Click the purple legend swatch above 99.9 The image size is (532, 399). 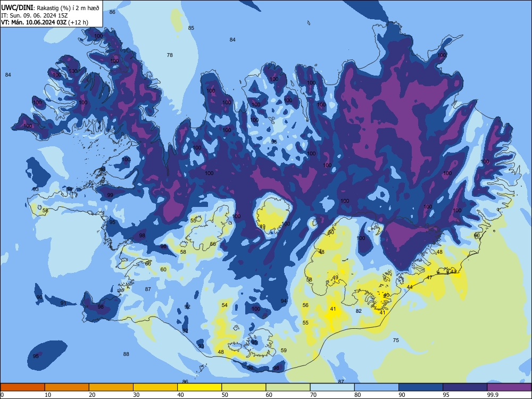pyautogui.click(x=509, y=387)
